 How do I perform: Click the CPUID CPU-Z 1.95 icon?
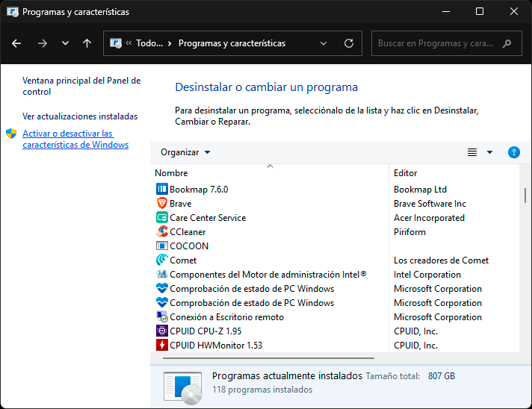pos(162,331)
